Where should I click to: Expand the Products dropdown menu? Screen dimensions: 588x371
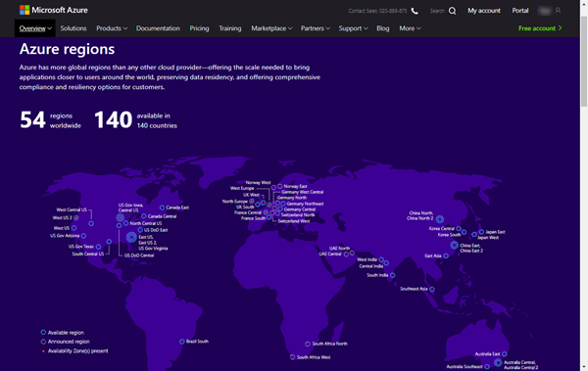(112, 28)
